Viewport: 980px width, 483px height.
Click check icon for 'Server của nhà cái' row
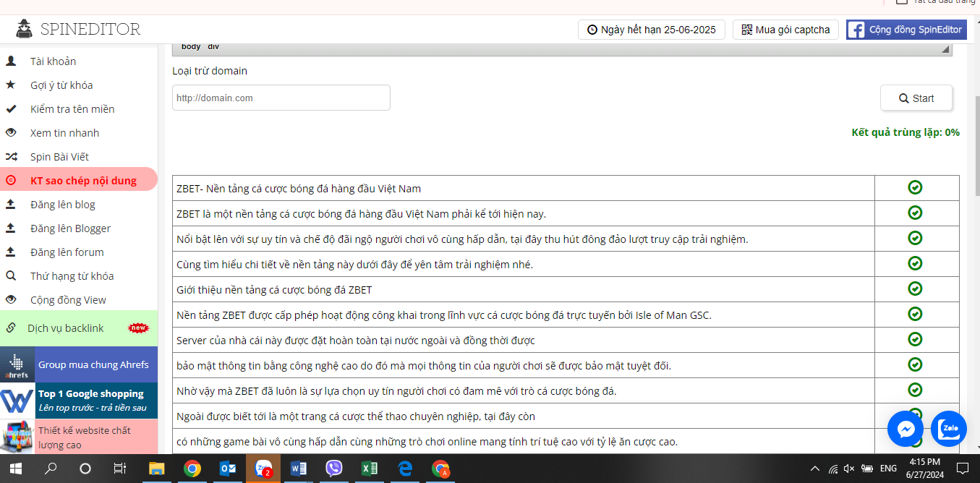tap(915, 339)
